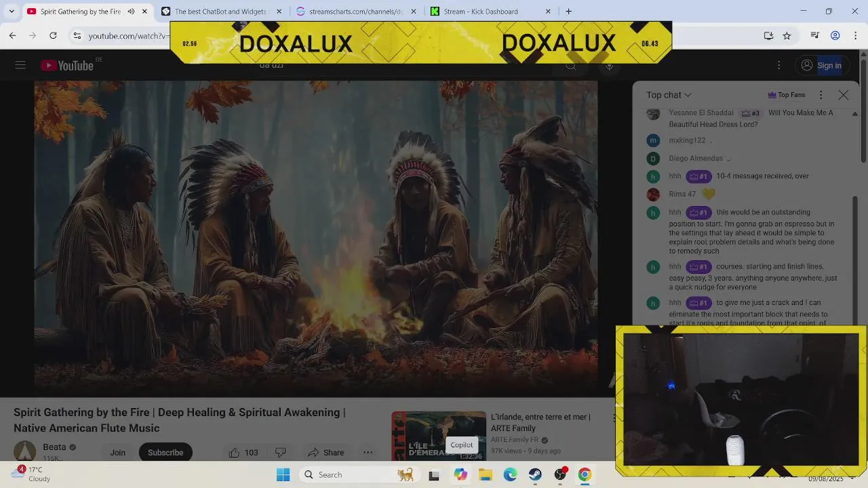Screen dimensions: 868x488
Task: Open Chrome media controls icon
Action: [x=816, y=36]
